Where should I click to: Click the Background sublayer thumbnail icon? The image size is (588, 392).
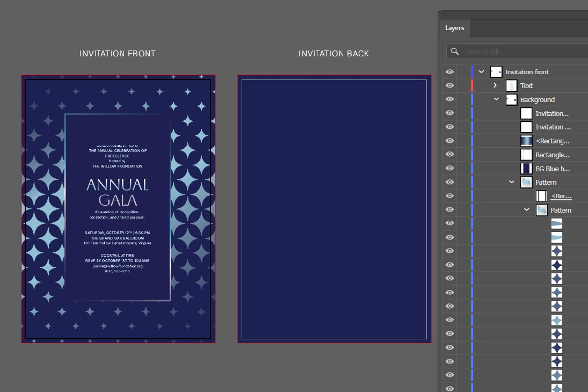click(x=511, y=99)
